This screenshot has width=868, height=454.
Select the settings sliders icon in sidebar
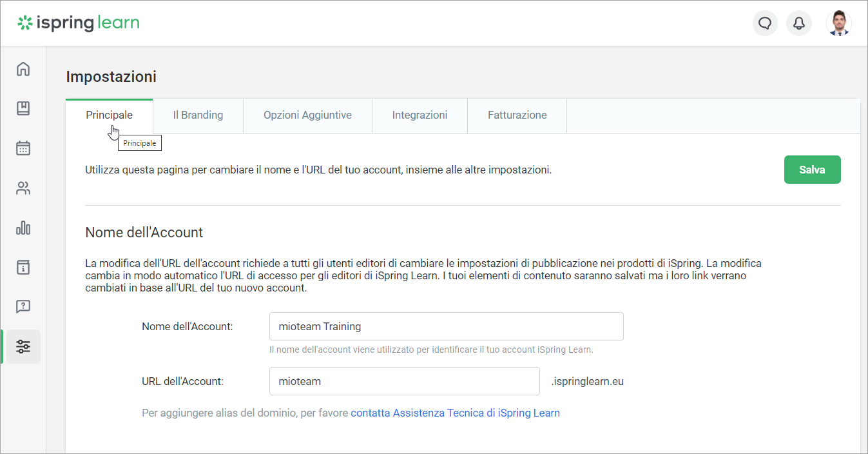[x=23, y=346]
